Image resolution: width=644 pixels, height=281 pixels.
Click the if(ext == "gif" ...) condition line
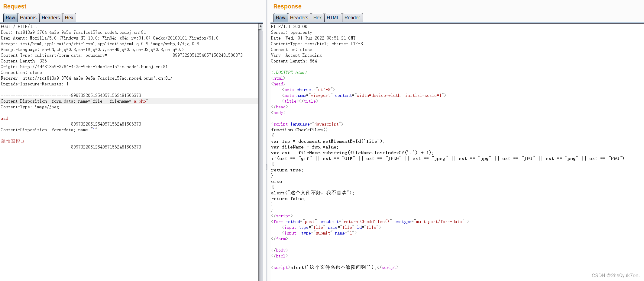point(448,158)
